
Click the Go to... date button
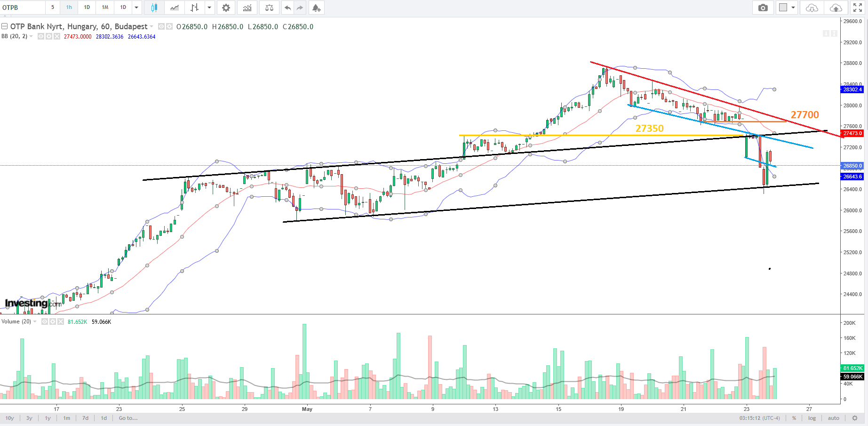(128, 418)
